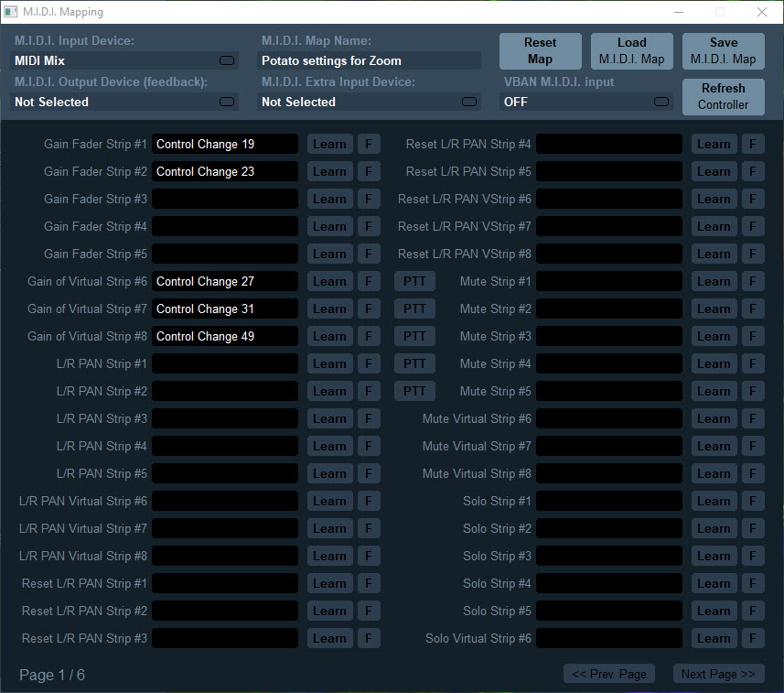
Task: Go to the Next Page of mappings
Action: pyautogui.click(x=718, y=674)
